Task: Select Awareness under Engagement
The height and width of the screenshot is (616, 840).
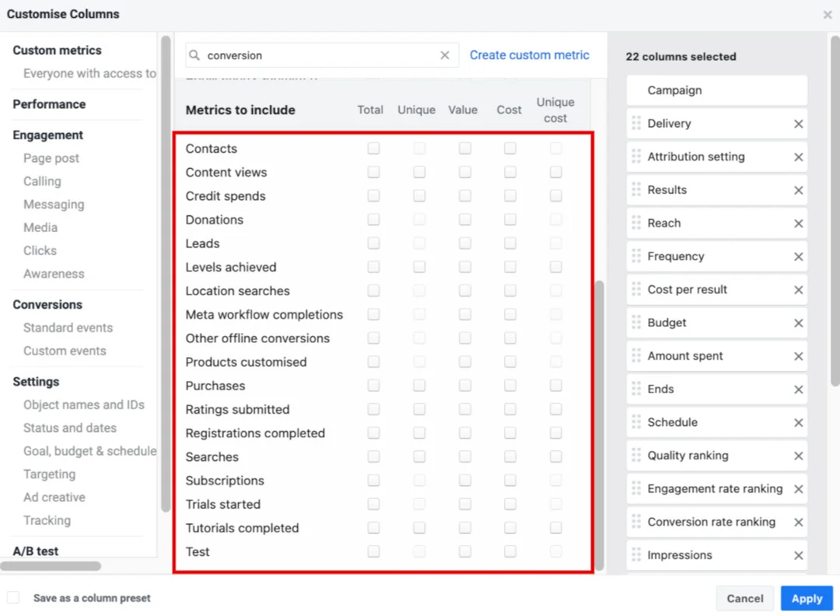Action: [54, 274]
